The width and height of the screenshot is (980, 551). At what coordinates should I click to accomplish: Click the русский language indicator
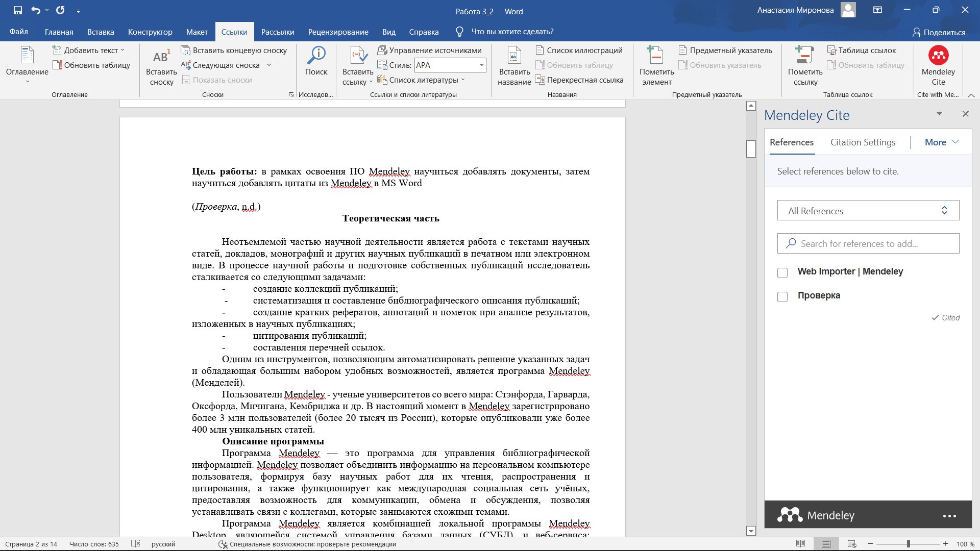[x=163, y=544]
